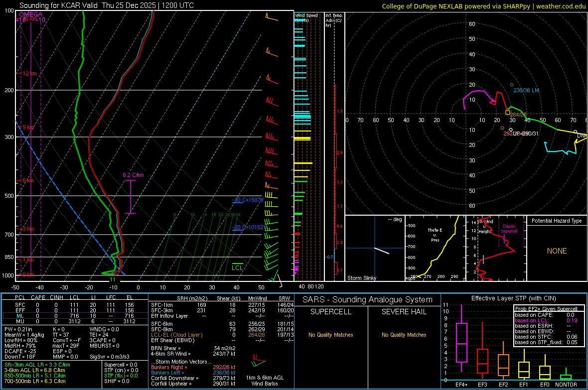Click the DCAPE = -25 value
This screenshot has height=390, width=588.
(x=20, y=351)
